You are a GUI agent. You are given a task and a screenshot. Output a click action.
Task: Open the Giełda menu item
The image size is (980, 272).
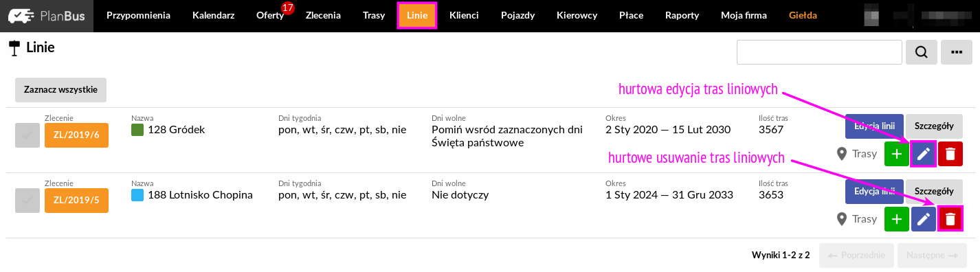click(x=803, y=15)
